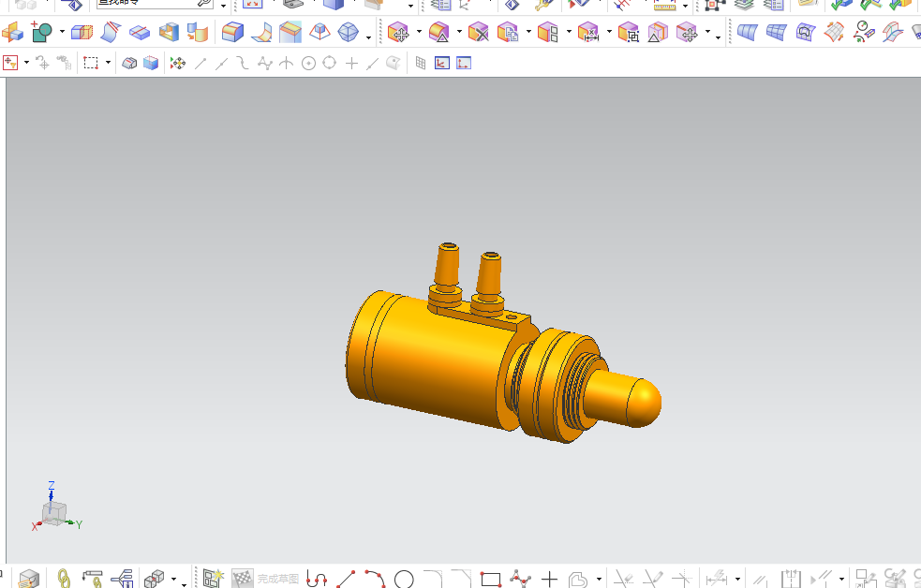Open the measure tool dropdown arrow

[686, 6]
